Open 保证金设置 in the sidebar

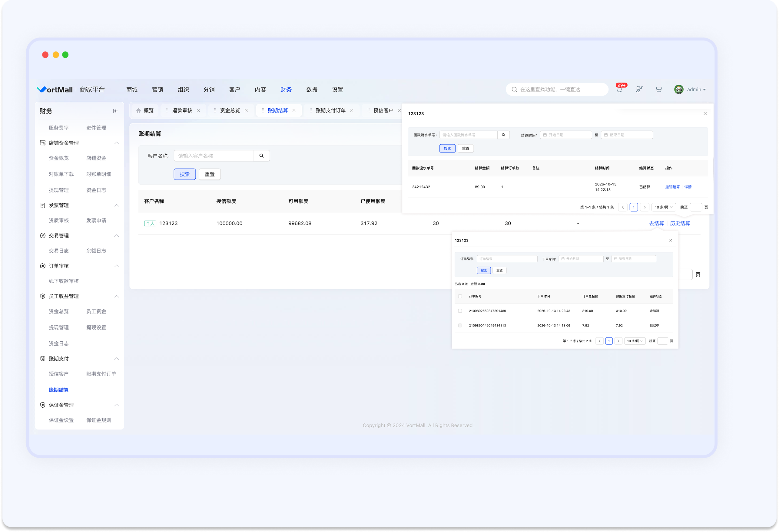click(x=61, y=420)
